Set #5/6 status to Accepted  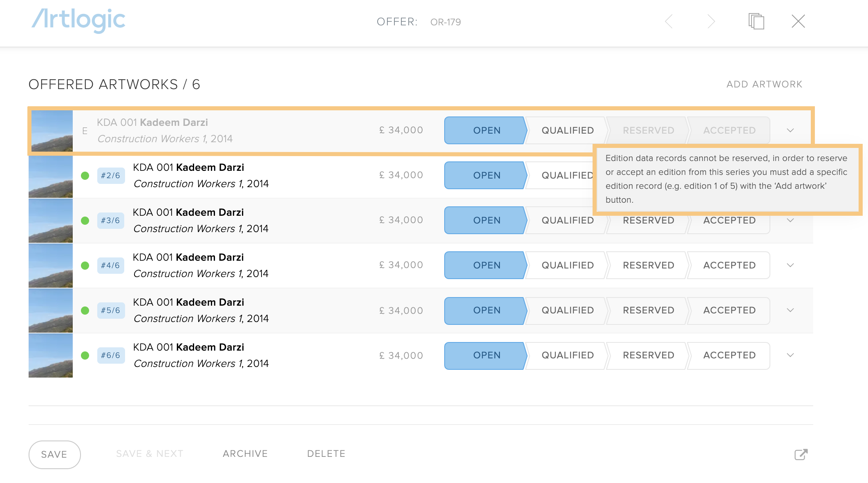(x=729, y=310)
